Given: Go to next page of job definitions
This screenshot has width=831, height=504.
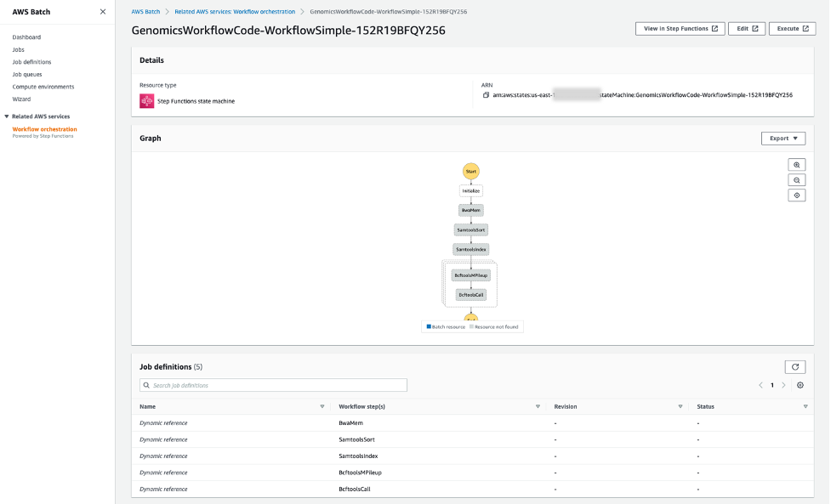Looking at the screenshot, I should (x=784, y=385).
